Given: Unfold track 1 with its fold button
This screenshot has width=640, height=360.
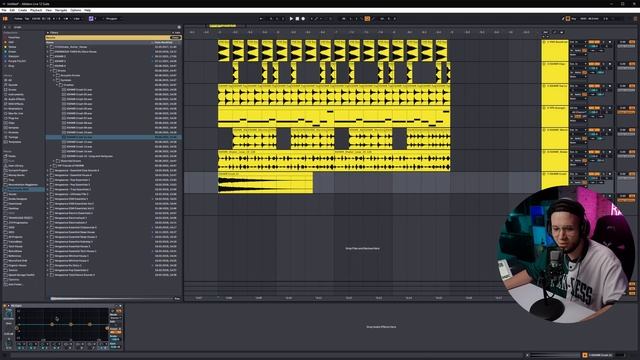Looking at the screenshot, I should 544,42.
